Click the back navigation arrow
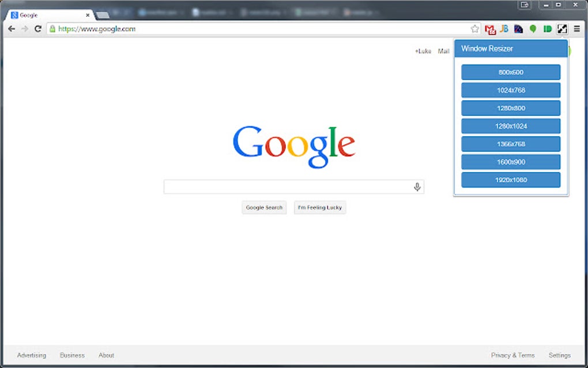Viewport: 588px width, 368px height. point(11,28)
